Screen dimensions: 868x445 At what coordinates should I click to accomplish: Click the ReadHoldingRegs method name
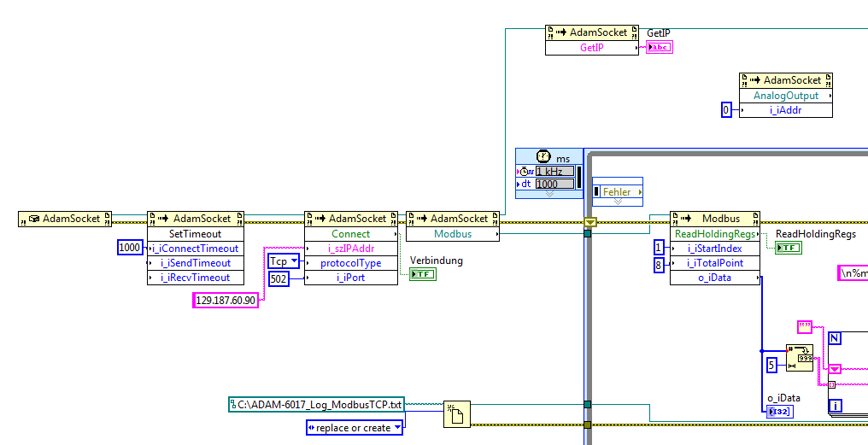pos(715,233)
